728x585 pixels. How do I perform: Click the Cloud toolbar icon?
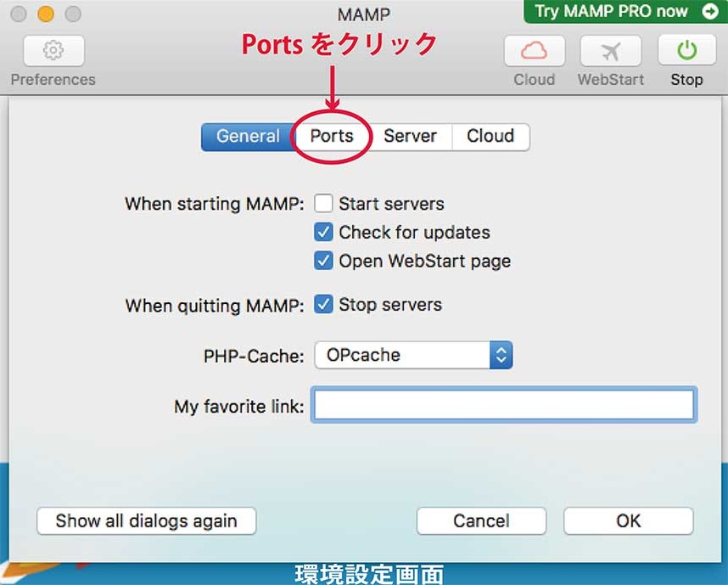[534, 51]
